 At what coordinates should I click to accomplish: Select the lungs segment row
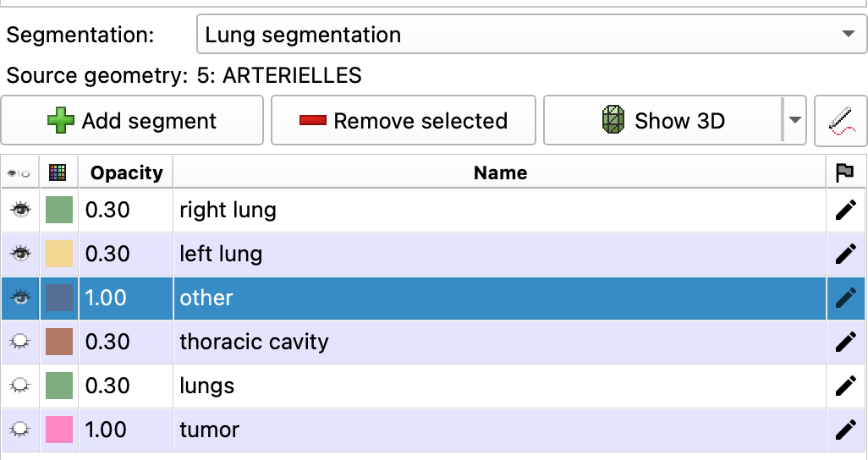[499, 386]
